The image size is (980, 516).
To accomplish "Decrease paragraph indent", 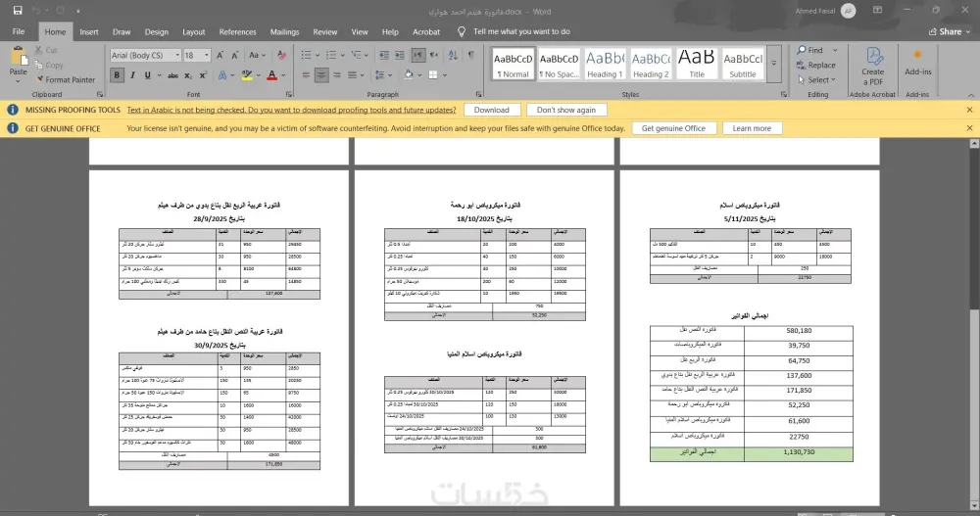I will (384, 56).
